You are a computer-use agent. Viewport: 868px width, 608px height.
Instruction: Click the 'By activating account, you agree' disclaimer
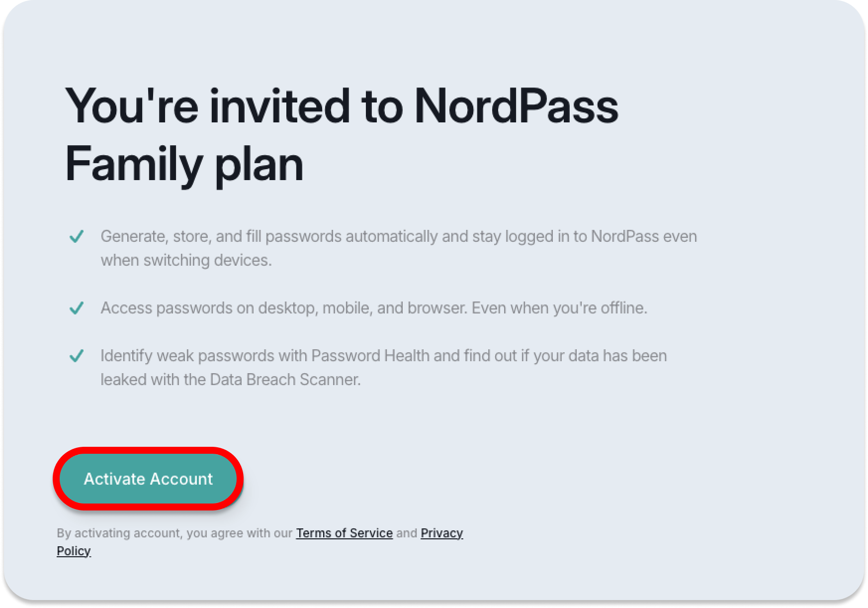click(174, 533)
